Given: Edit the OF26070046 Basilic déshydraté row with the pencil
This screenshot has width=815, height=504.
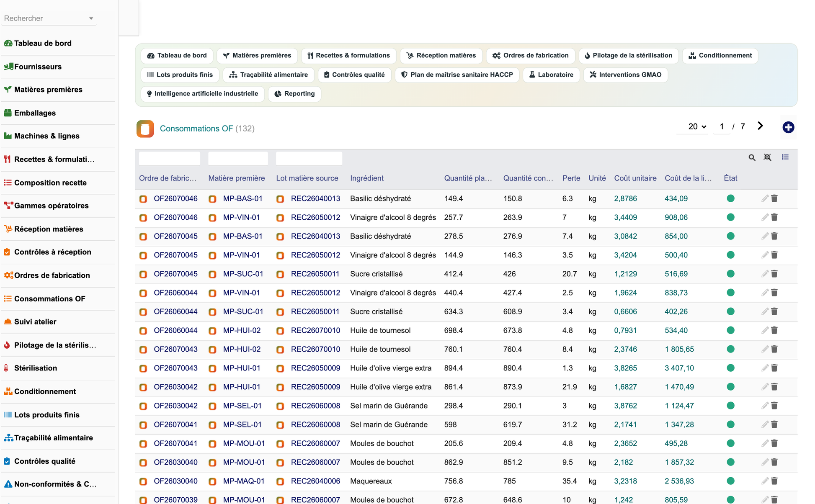Looking at the screenshot, I should (x=765, y=198).
